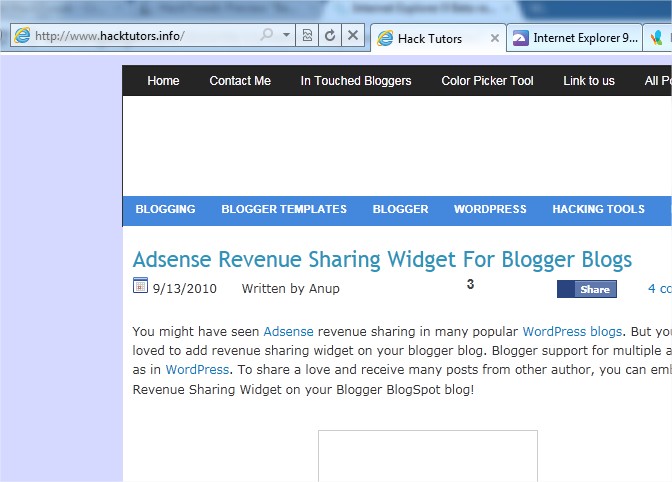Open the Link to us page
The image size is (672, 482).
click(589, 81)
